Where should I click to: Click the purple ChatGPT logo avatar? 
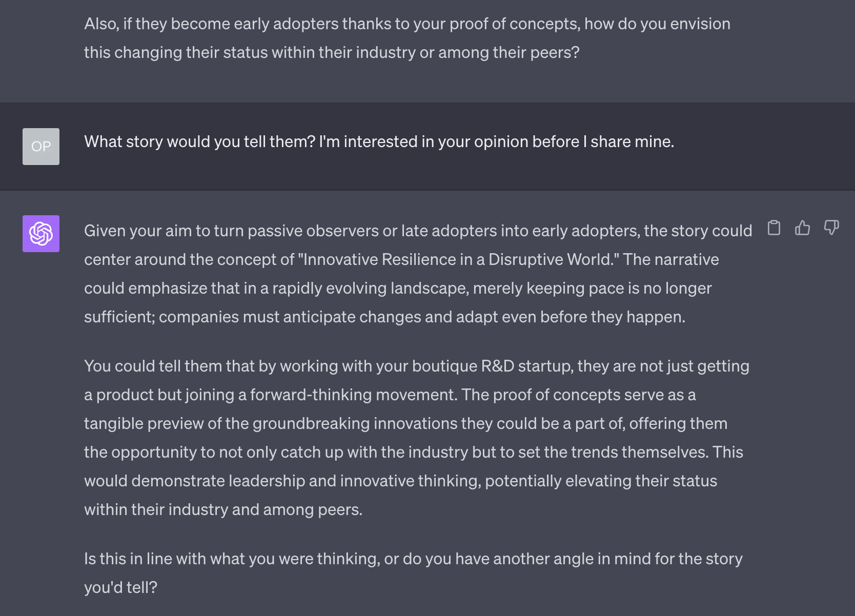(41, 234)
